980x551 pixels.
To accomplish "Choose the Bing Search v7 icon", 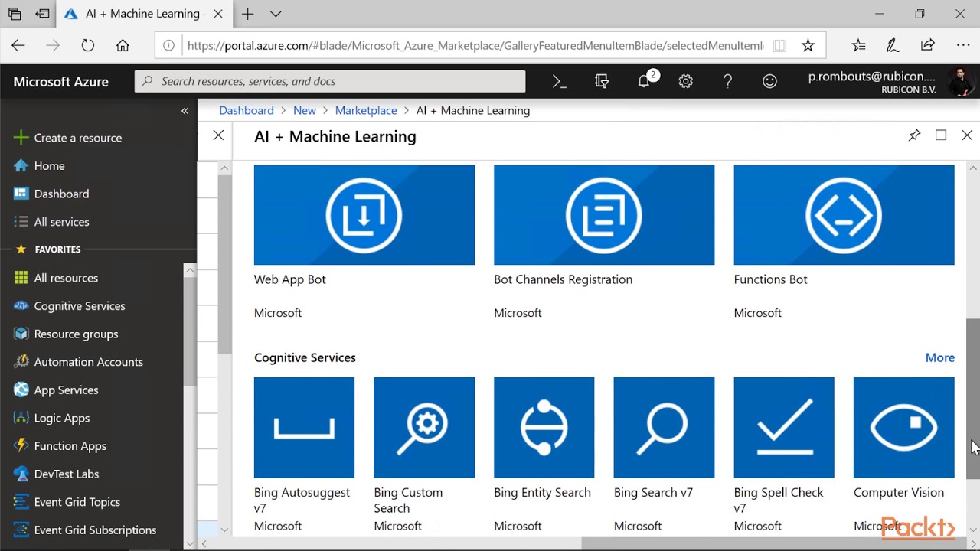I will (664, 427).
